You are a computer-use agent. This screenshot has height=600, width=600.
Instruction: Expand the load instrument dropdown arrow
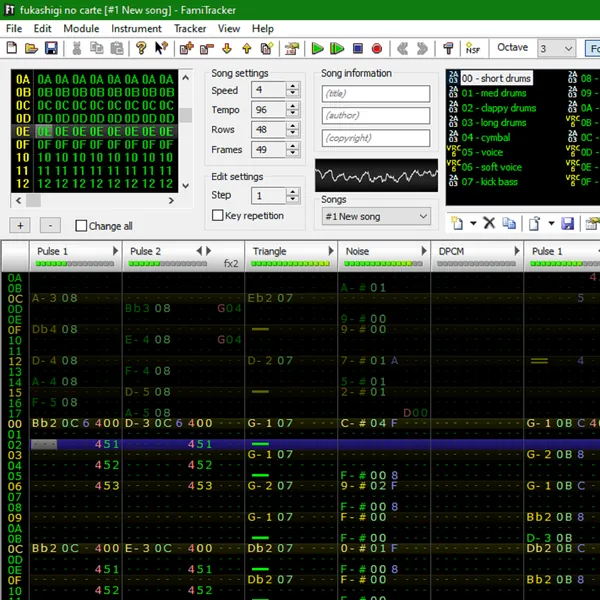point(551,223)
